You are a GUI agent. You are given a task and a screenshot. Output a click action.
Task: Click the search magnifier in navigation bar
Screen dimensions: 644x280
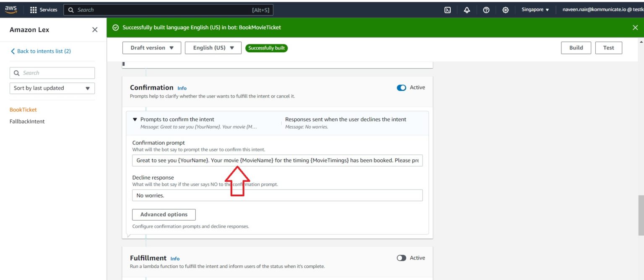tap(70, 9)
